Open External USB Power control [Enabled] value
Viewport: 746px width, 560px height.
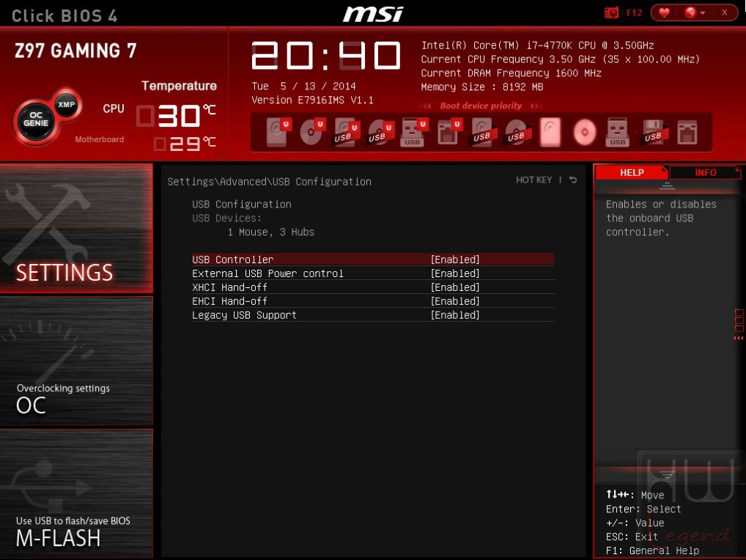coord(455,273)
